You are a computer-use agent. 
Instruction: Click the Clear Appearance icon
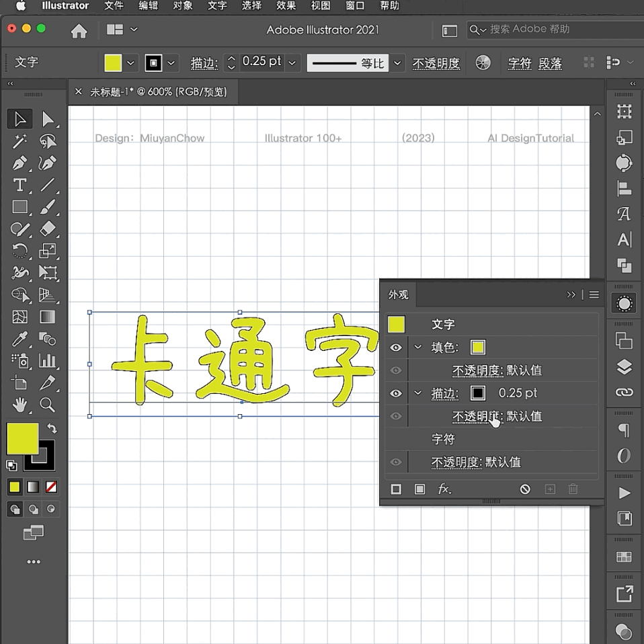coord(525,489)
